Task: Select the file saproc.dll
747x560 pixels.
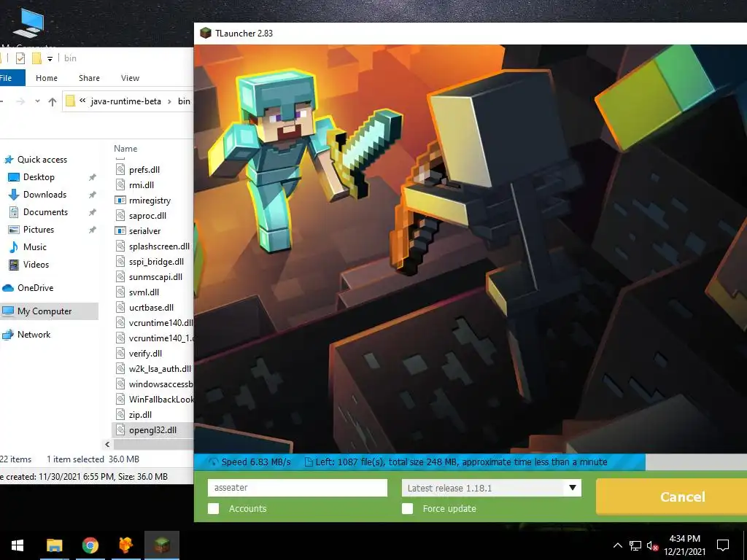Action: (x=147, y=216)
